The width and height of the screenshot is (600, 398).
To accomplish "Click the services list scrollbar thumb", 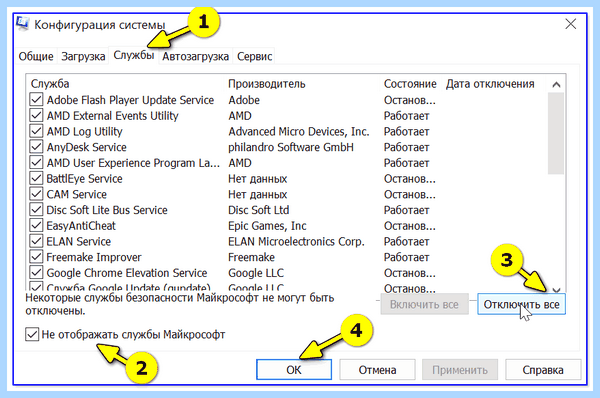I will pyautogui.click(x=556, y=133).
